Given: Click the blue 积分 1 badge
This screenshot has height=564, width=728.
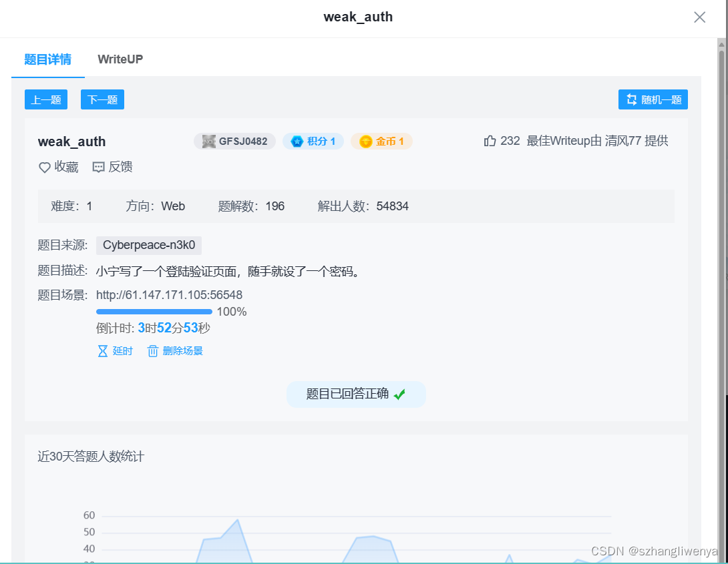Looking at the screenshot, I should (x=313, y=141).
